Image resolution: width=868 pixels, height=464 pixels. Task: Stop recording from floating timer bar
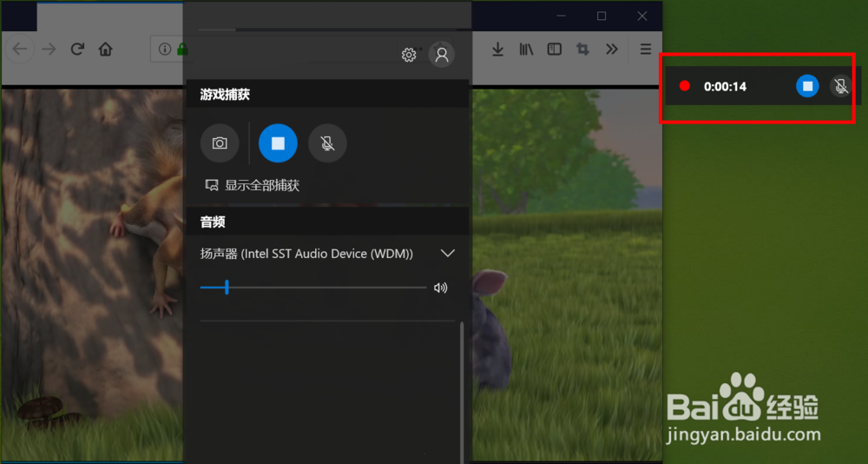tap(807, 87)
